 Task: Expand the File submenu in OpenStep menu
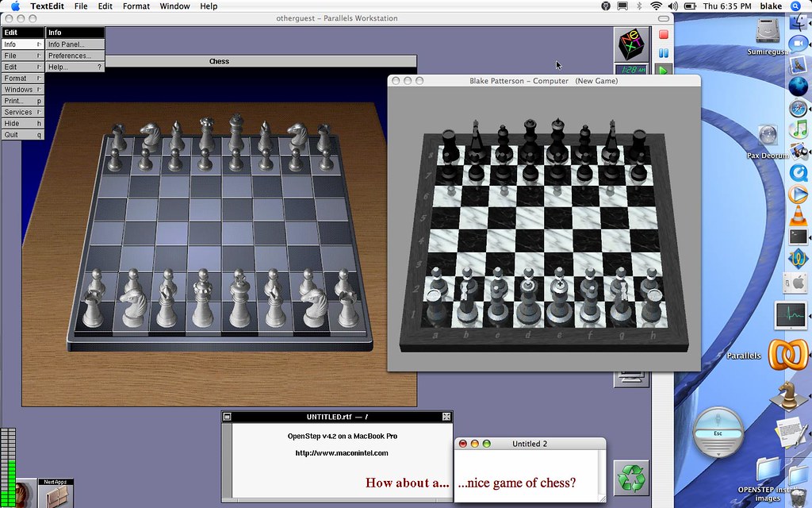pos(22,56)
